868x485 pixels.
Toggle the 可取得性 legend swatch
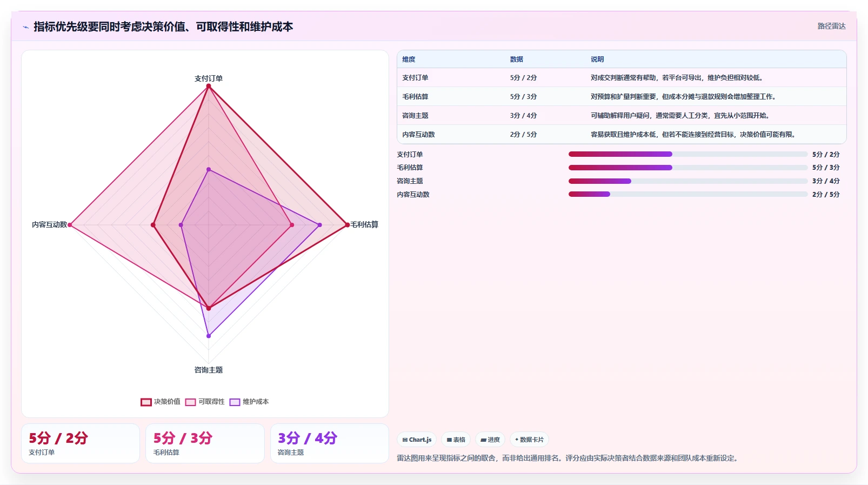coord(190,402)
